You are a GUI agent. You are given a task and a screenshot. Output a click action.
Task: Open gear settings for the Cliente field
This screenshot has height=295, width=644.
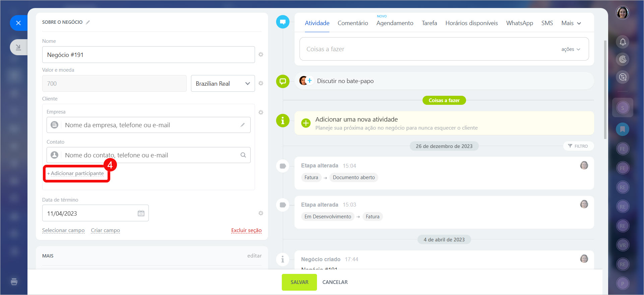tap(261, 113)
